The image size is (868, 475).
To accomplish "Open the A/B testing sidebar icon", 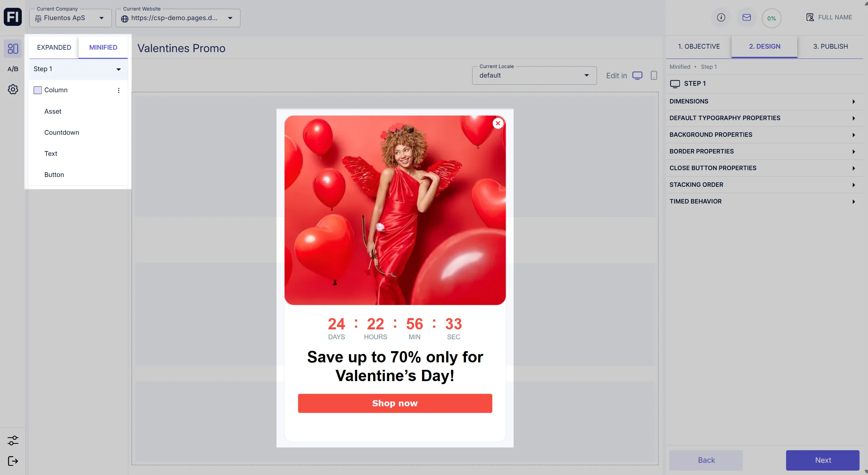I will (x=13, y=69).
